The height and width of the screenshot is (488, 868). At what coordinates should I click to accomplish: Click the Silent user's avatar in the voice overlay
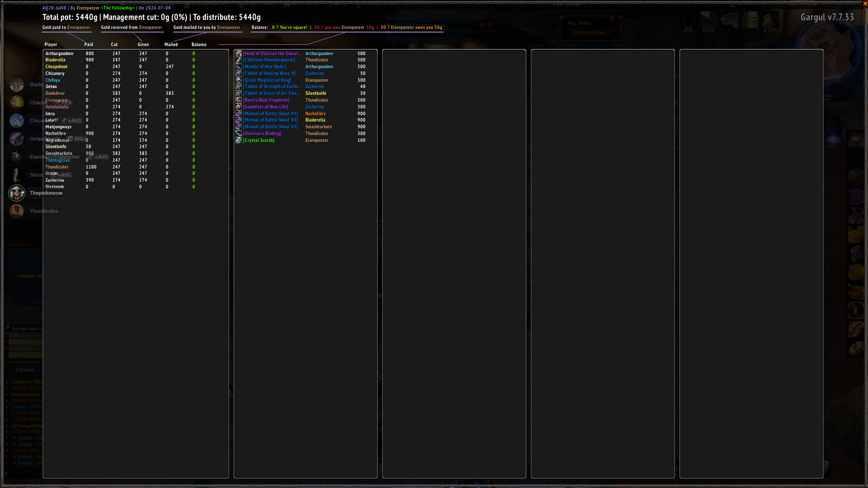pos(17,175)
